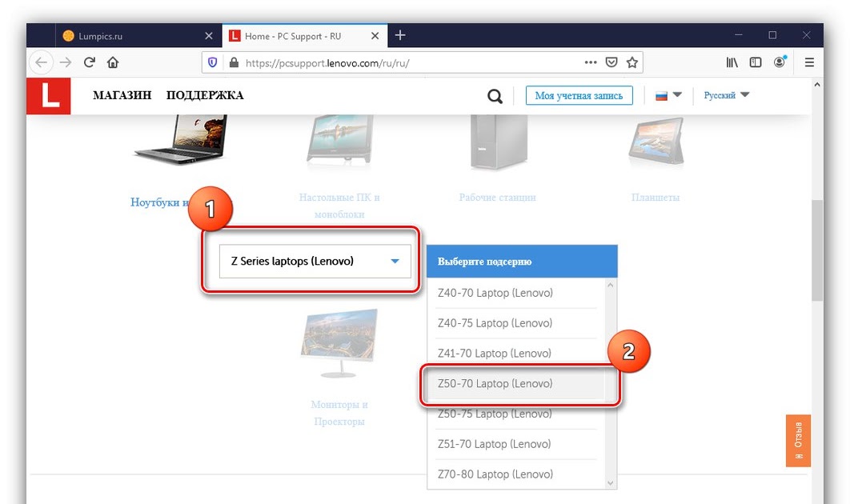The image size is (850, 504).
Task: Select Z50-75 Laptop (Lenovo)
Action: point(515,414)
